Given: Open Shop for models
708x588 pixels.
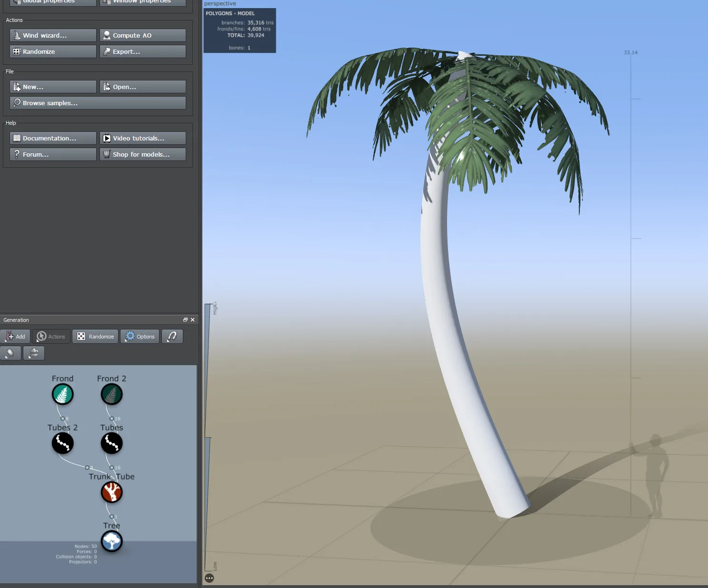Looking at the screenshot, I should [143, 154].
